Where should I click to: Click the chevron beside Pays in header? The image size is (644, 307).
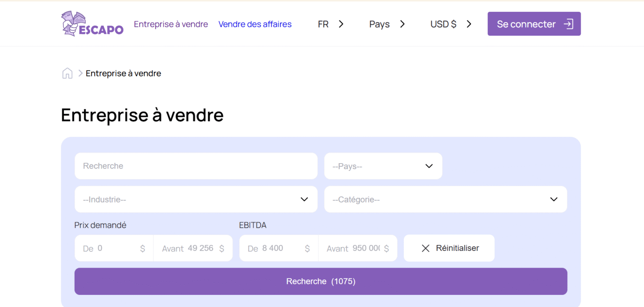402,24
